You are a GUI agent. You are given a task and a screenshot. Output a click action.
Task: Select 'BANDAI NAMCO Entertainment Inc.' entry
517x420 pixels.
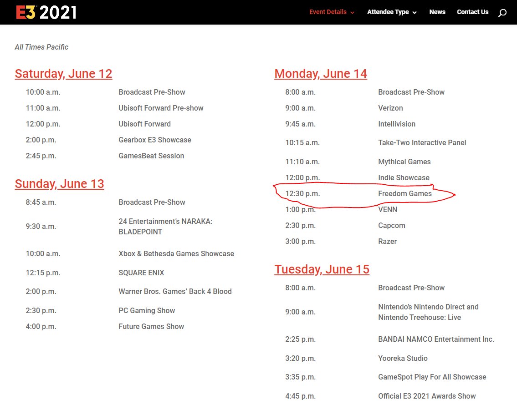click(x=436, y=339)
